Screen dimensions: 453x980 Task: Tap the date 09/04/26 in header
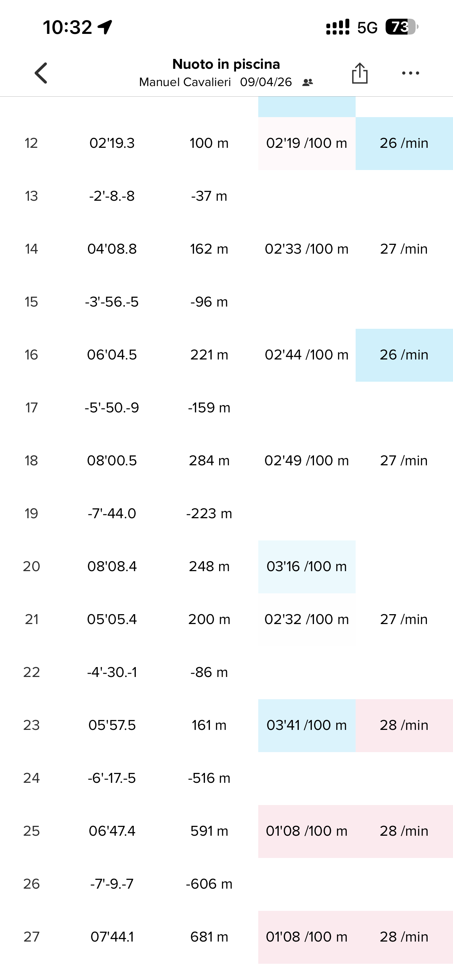(x=266, y=82)
